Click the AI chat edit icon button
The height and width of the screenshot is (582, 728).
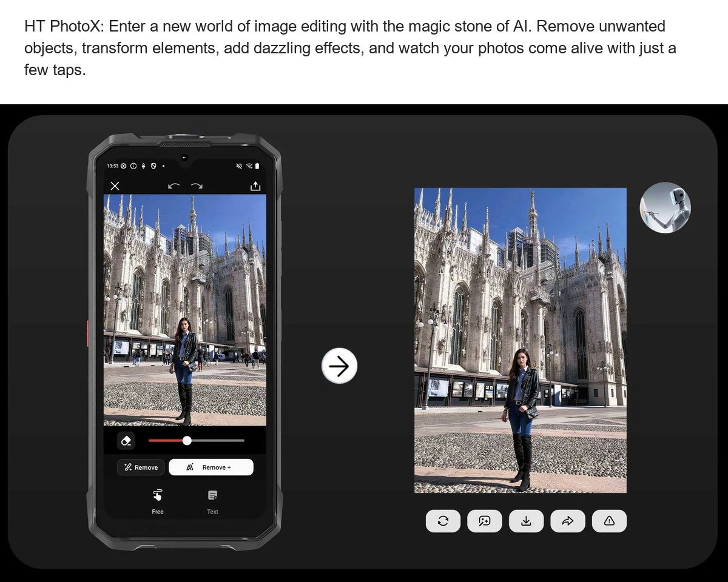(x=485, y=521)
